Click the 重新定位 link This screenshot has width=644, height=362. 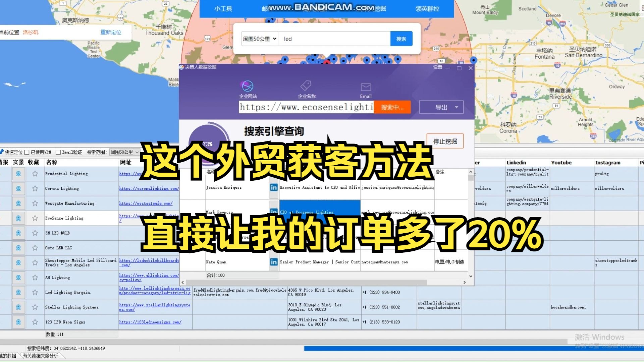coord(111,33)
